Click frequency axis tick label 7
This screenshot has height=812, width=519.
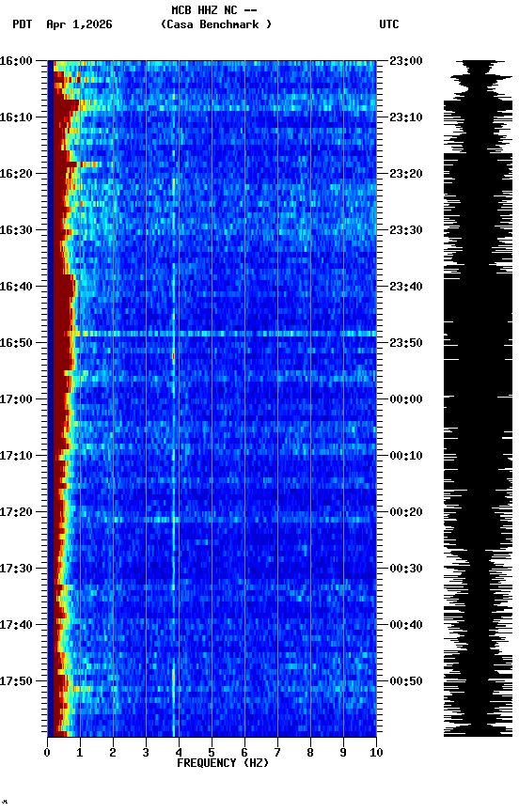(277, 753)
